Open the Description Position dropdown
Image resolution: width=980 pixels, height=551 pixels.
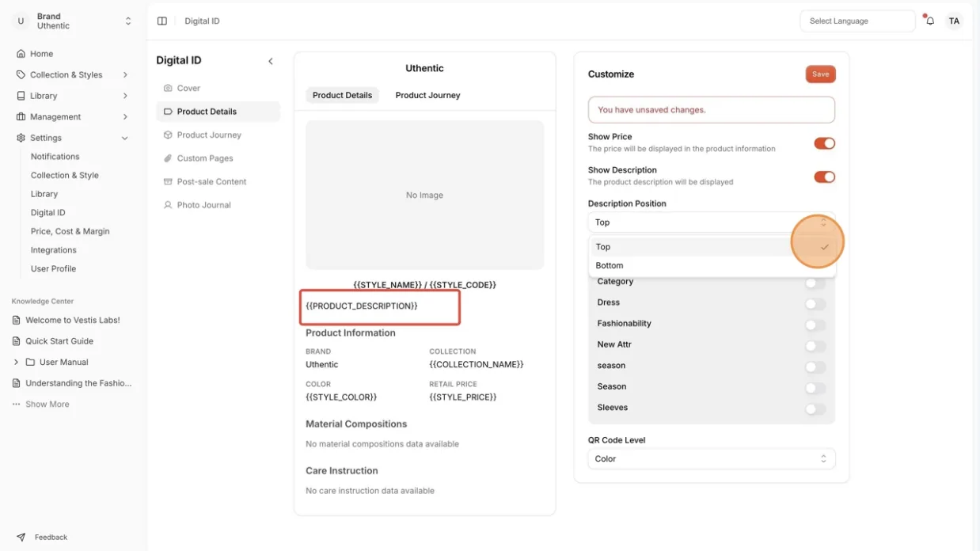712,222
